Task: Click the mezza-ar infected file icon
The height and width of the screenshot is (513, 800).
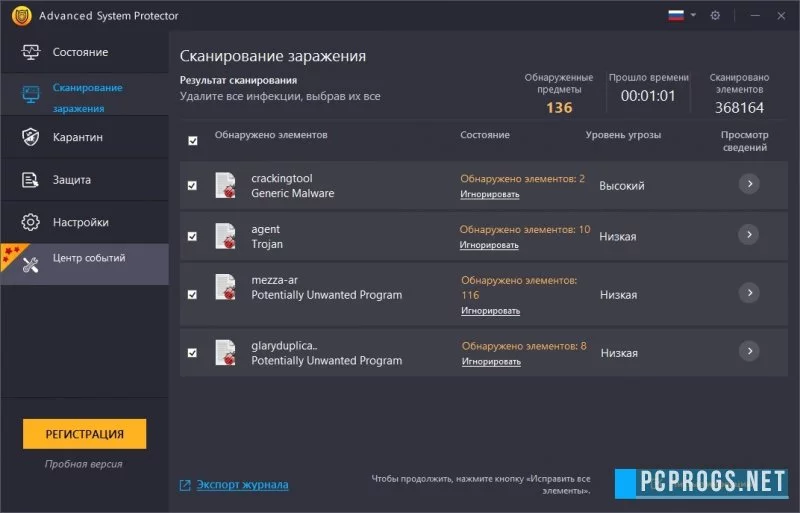Action: (x=226, y=287)
